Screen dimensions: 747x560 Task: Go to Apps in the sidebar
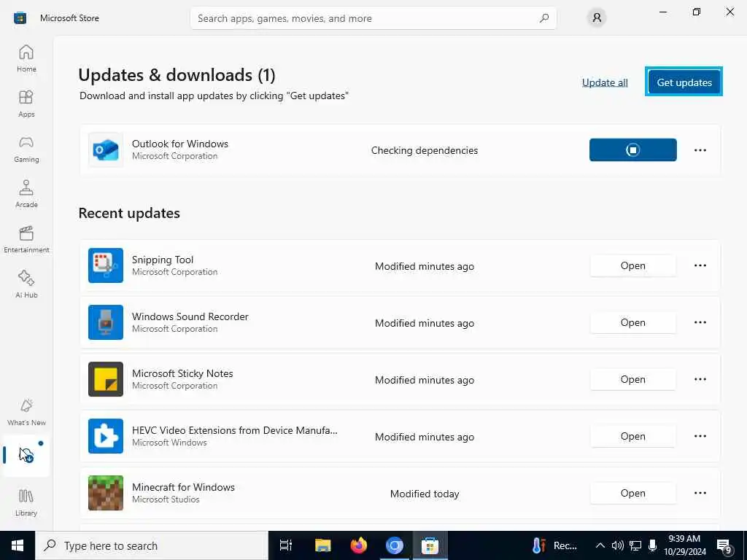(x=26, y=104)
